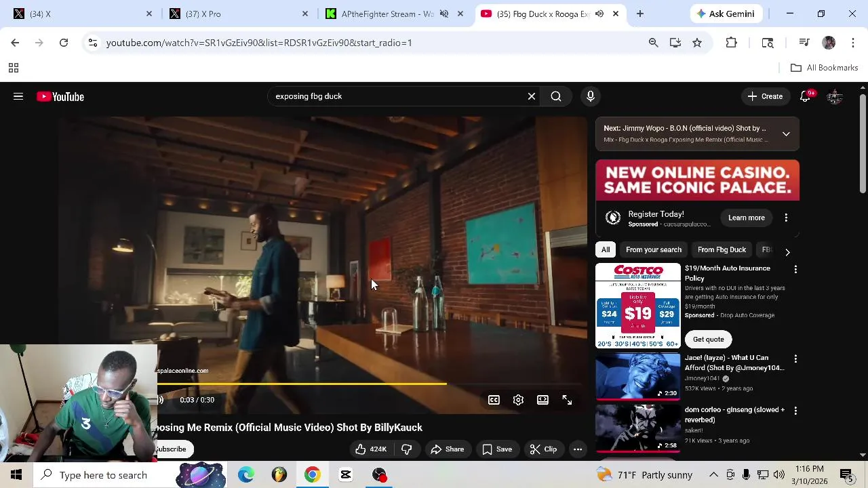Mute the Fbg Duck tab audio icon
Viewport: 868px width, 488px height.
coord(599,14)
